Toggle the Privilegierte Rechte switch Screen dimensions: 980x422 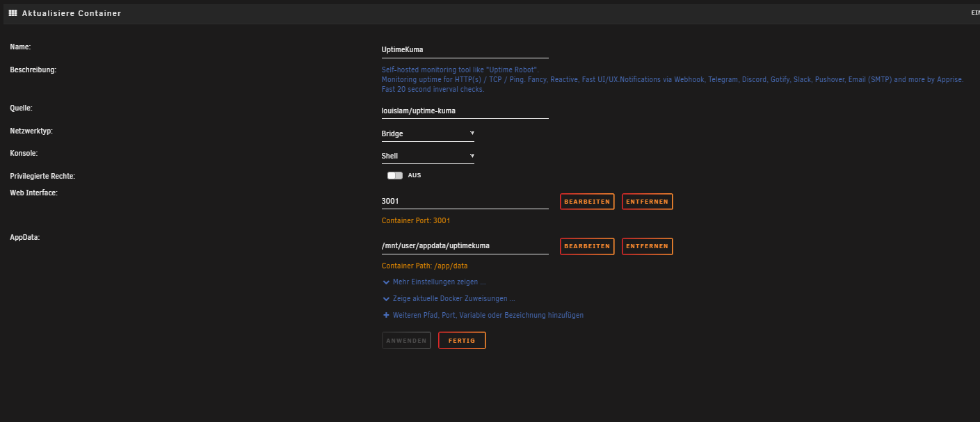click(395, 175)
